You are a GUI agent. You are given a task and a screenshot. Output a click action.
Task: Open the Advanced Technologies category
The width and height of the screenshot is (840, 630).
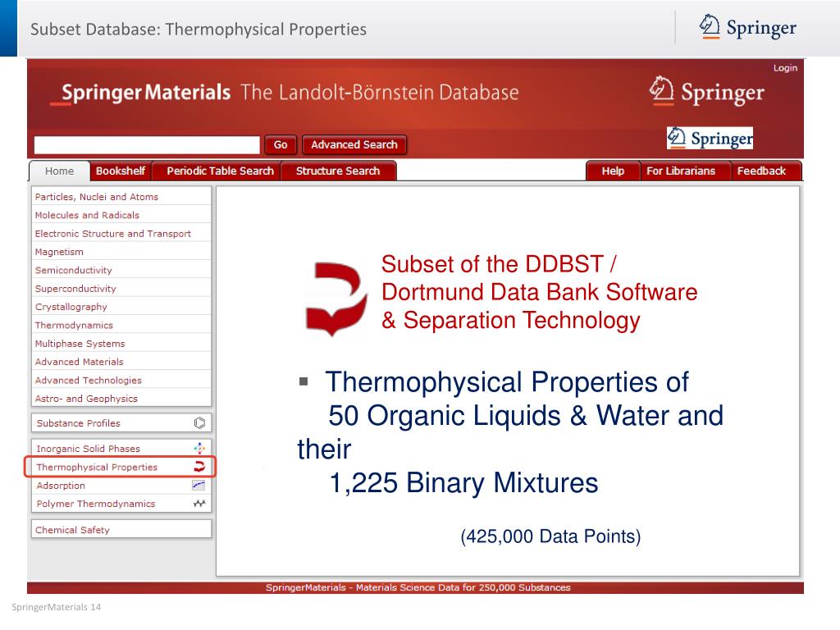121,380
